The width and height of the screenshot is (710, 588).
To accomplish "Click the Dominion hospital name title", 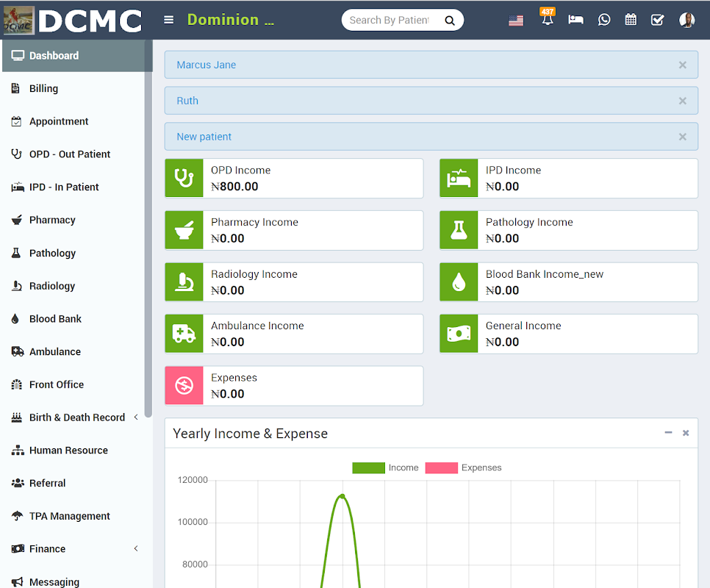I will point(230,20).
